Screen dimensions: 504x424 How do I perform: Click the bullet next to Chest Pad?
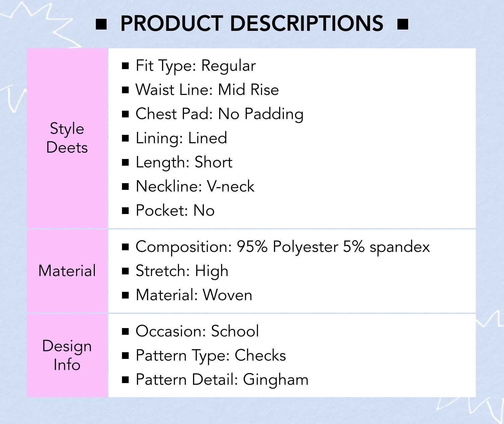coord(125,114)
